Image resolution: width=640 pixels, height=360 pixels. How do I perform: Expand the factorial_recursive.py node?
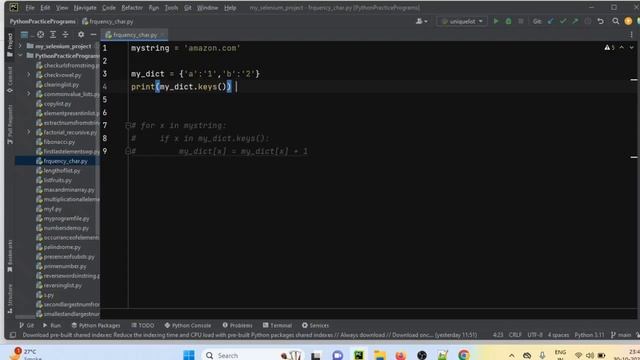click(29, 132)
